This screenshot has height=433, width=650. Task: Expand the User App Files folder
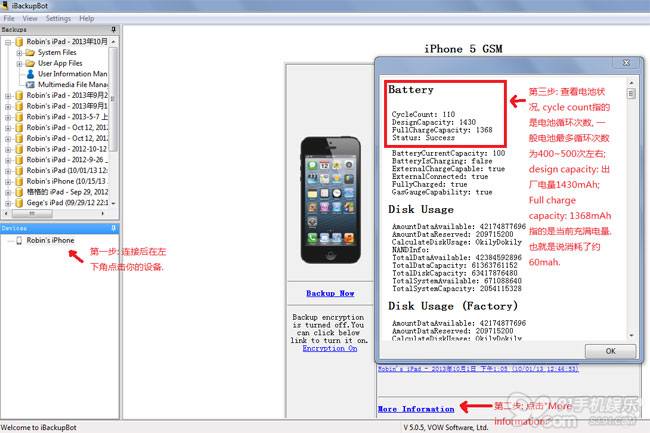tap(19, 64)
